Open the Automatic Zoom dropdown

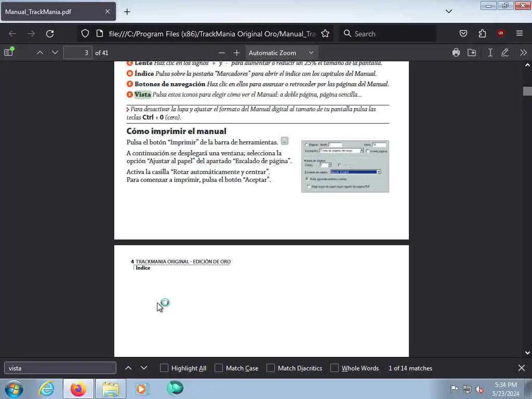281,52
